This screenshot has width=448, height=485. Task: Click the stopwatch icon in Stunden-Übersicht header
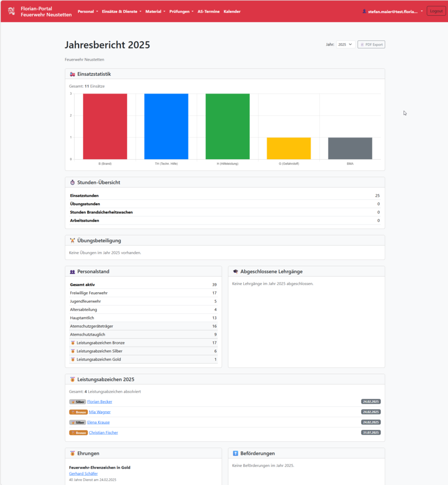[73, 183]
